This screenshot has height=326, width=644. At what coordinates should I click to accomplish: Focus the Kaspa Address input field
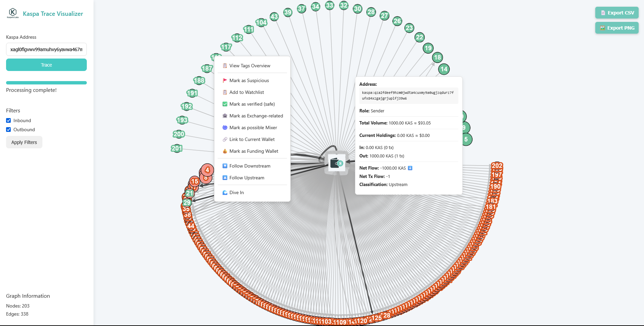pyautogui.click(x=46, y=49)
